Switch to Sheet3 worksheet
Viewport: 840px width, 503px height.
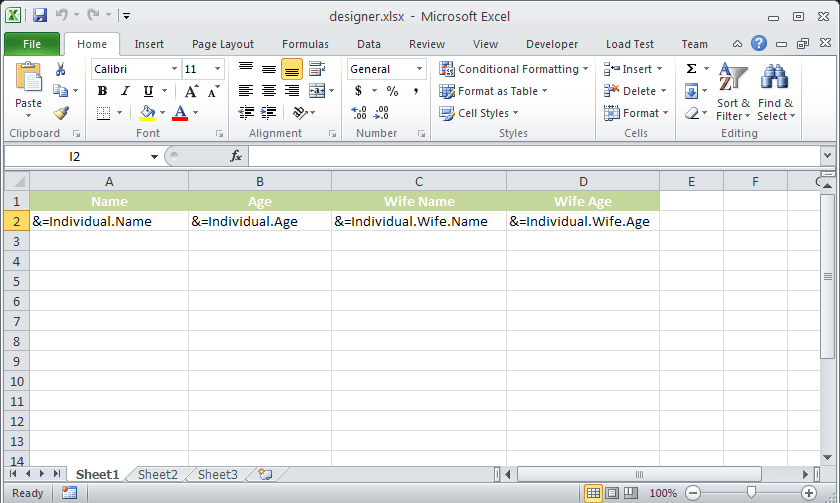coord(218,475)
